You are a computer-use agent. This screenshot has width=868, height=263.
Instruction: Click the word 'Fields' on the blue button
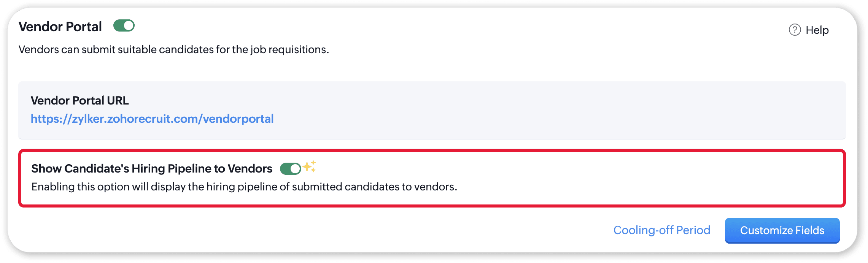click(x=810, y=230)
